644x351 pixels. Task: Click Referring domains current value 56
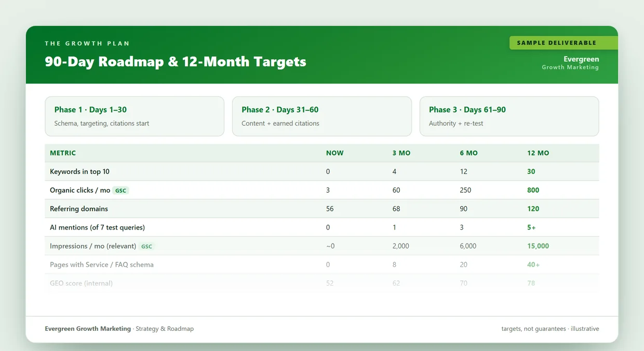330,209
